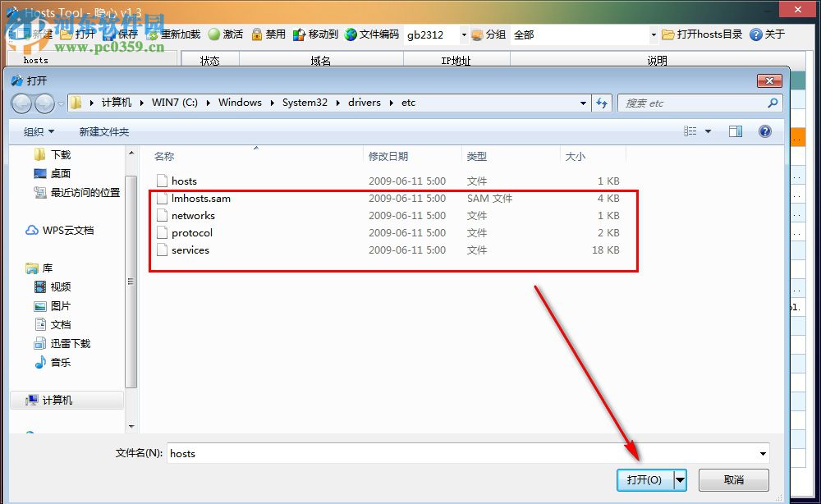This screenshot has width=821, height=504.
Task: Click the 禁用 (Disable) icon
Action: 264,34
